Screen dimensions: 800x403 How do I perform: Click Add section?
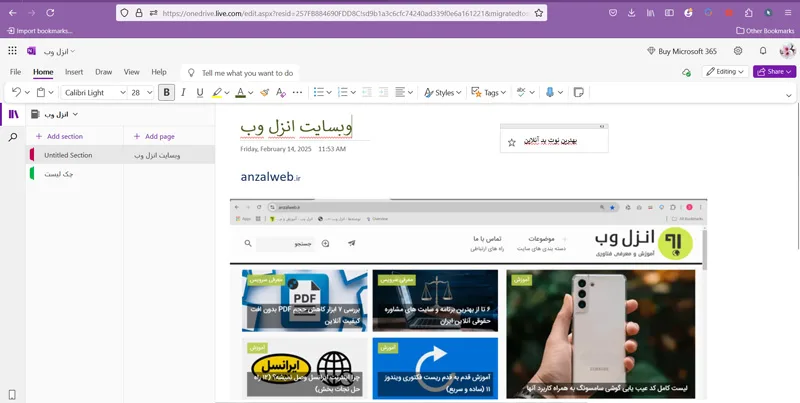[59, 136]
